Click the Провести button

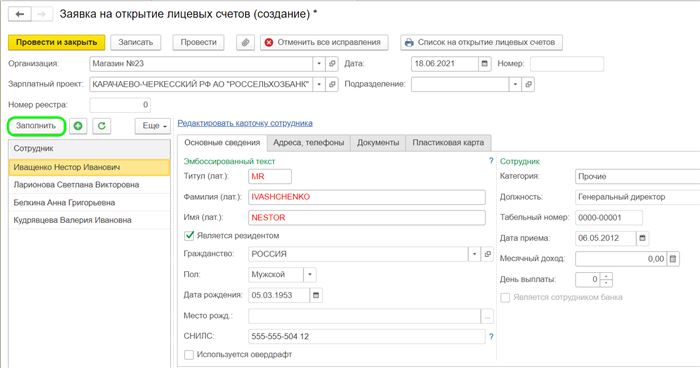(198, 42)
